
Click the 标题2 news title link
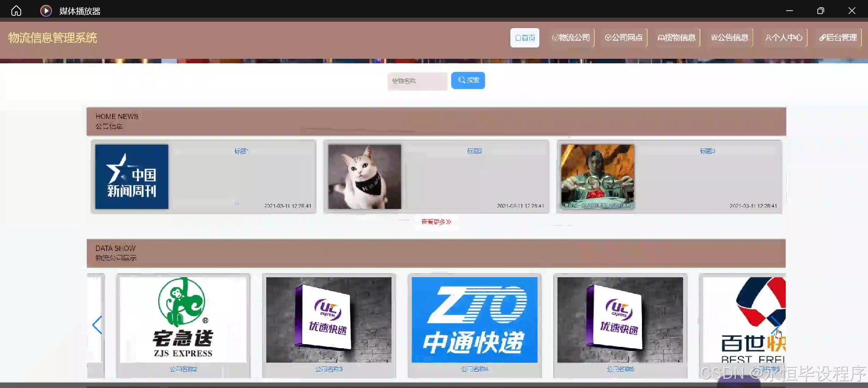click(475, 151)
